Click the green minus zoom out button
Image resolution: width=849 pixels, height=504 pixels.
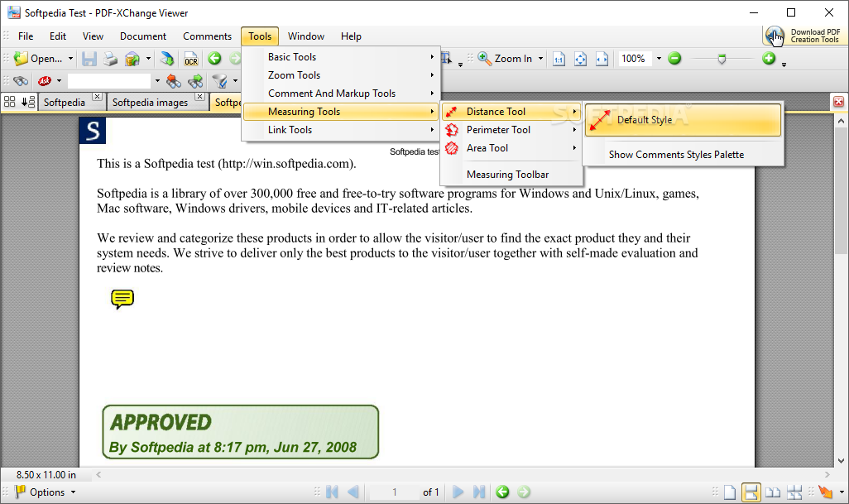674,58
